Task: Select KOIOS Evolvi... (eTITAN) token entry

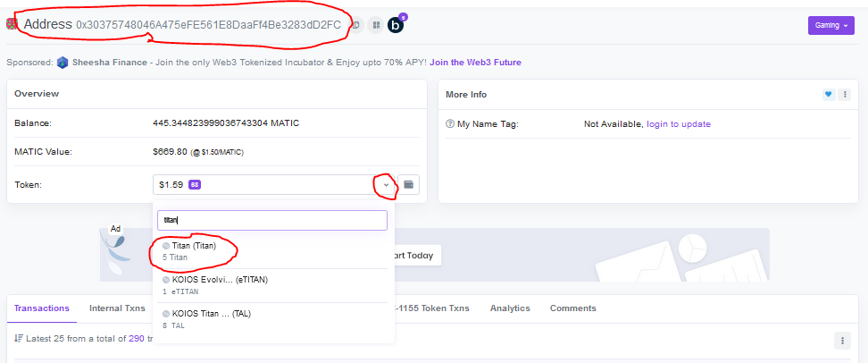Action: 273,285
